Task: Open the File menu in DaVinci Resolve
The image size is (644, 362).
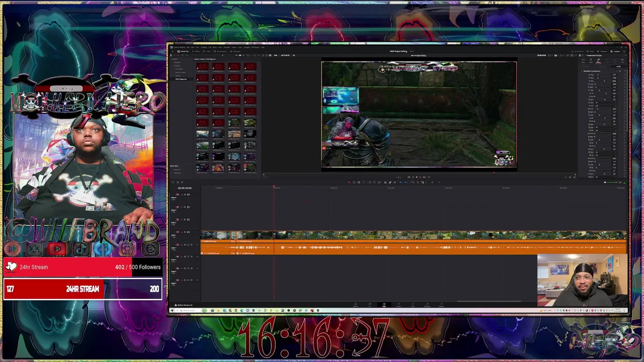Action: coord(188,47)
